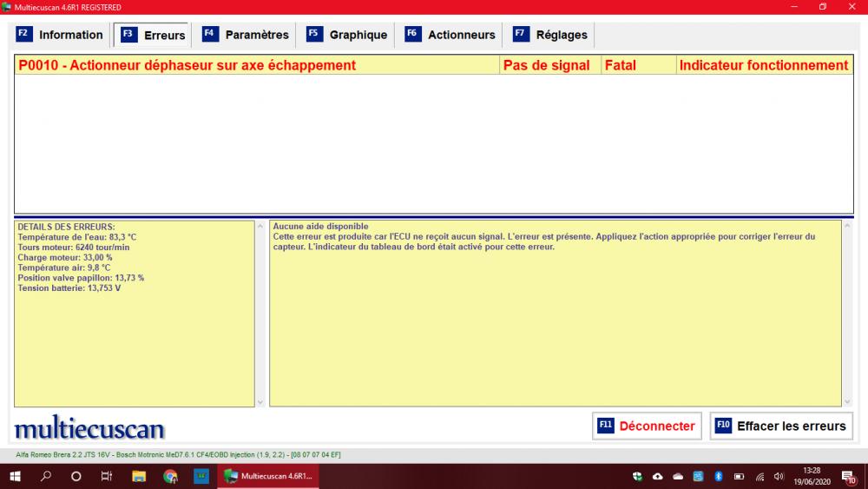
Task: Click the Déconnecter button
Action: (x=648, y=426)
